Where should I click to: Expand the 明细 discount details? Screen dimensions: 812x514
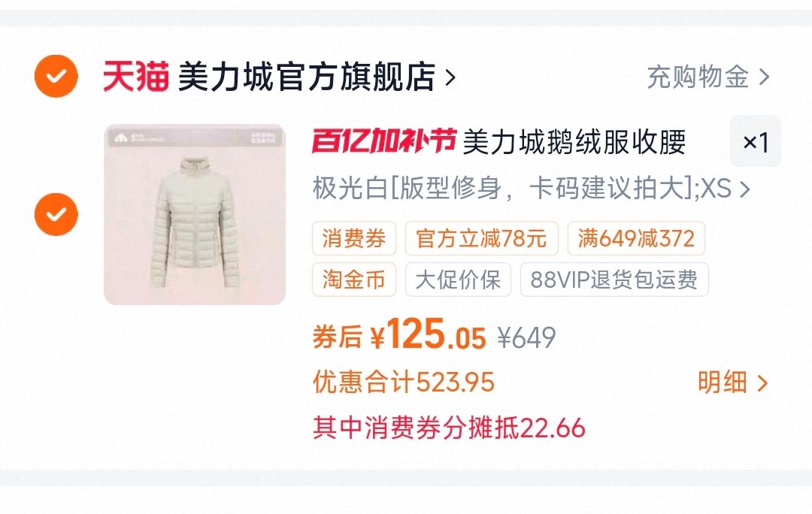pyautogui.click(x=733, y=382)
